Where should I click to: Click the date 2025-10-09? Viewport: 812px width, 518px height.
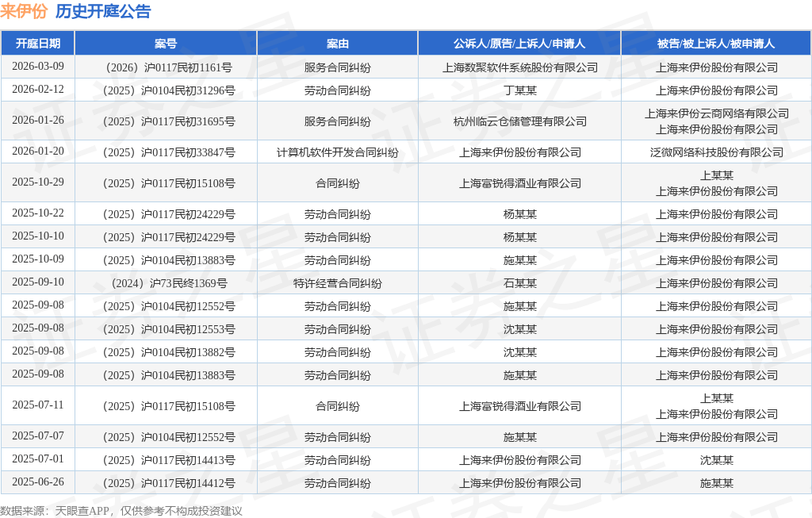(x=38, y=259)
